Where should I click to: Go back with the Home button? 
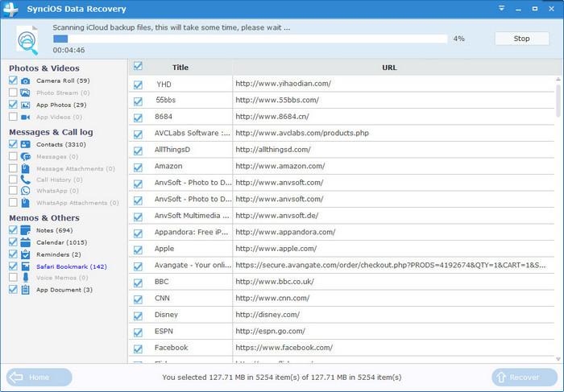39,378
